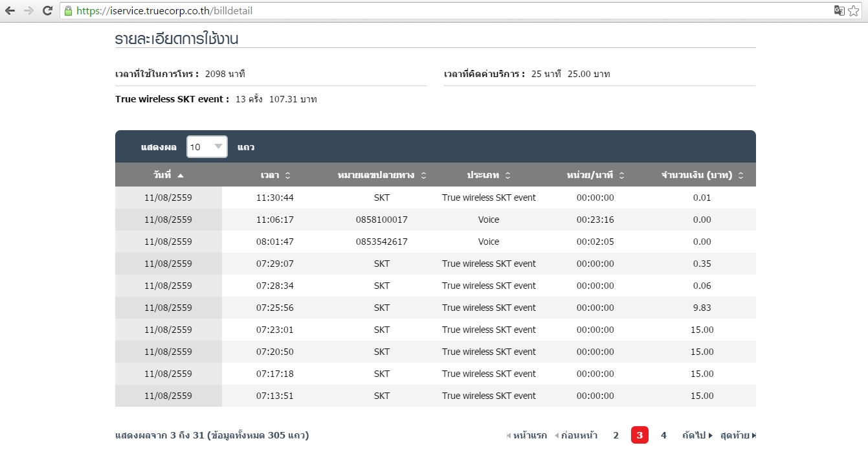
Task: Click the 2098 นาที call time value
Action: pos(225,74)
